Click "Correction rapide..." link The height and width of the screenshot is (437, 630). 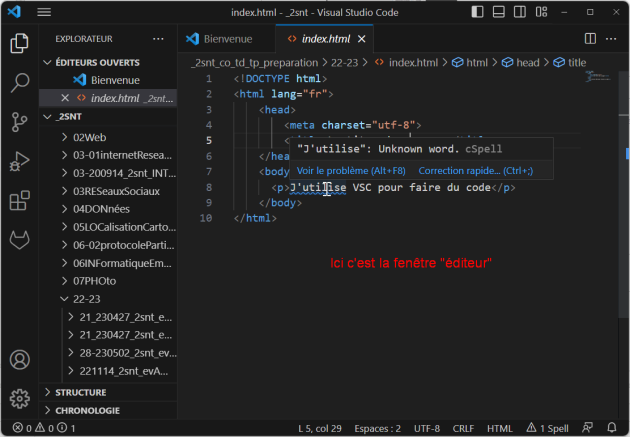(475, 171)
